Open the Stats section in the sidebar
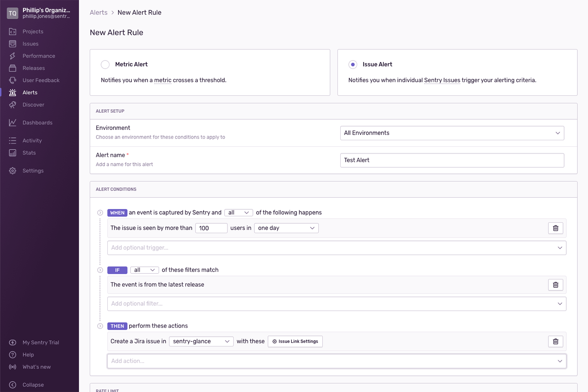 (x=29, y=153)
